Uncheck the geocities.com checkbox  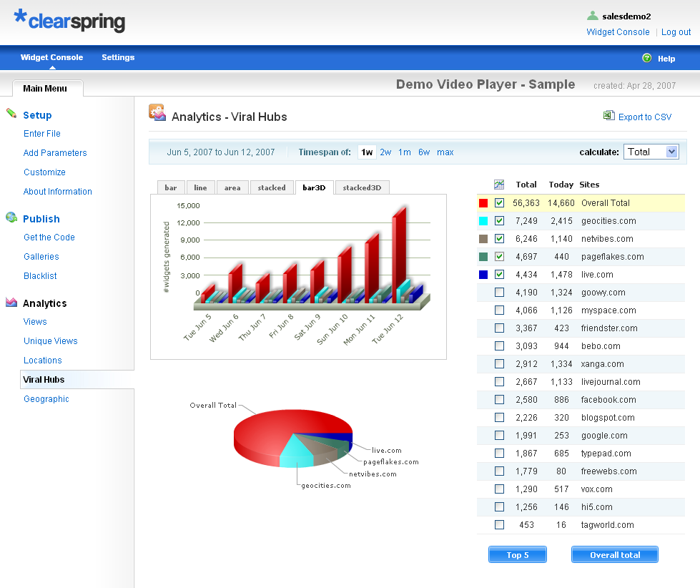tap(499, 221)
